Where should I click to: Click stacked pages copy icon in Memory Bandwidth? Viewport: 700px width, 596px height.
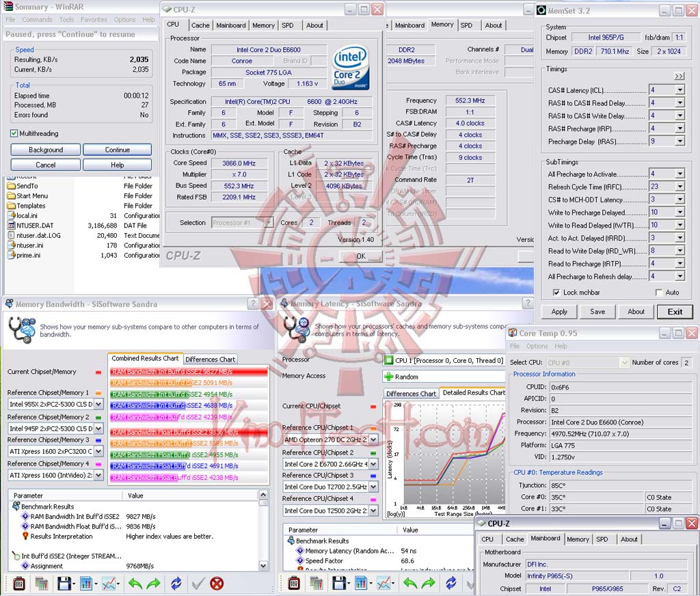pyautogui.click(x=42, y=583)
